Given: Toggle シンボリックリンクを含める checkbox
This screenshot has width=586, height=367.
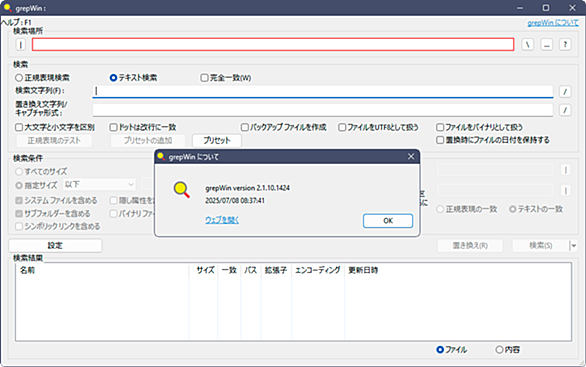Looking at the screenshot, I should point(58,226).
